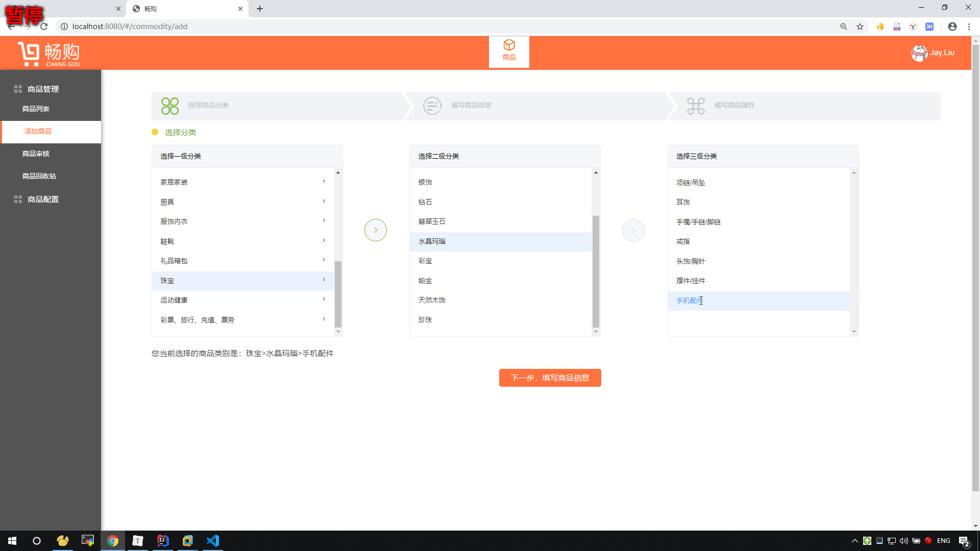The width and height of the screenshot is (980, 551).
Task: Switch to the 畅购 browser tab
Action: 187,9
